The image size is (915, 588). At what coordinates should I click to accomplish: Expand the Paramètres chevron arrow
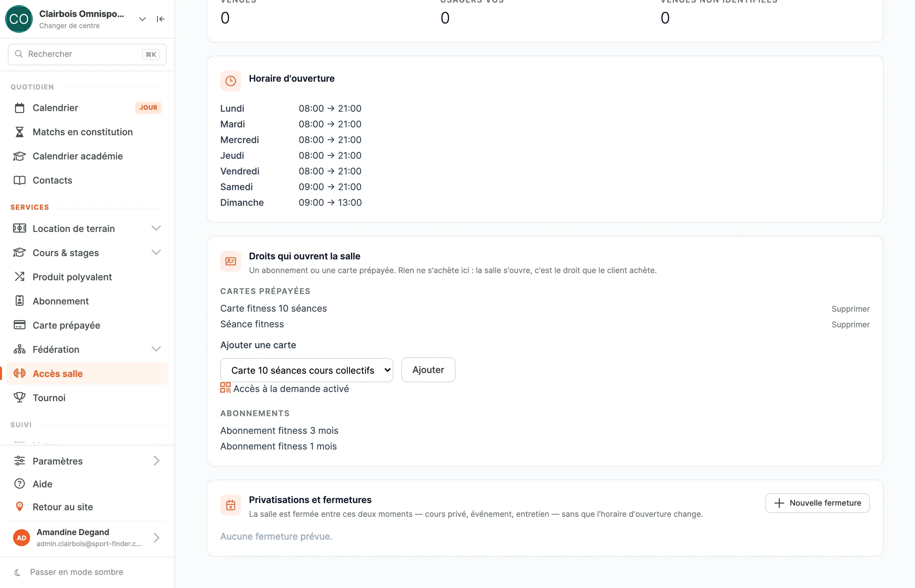click(156, 461)
